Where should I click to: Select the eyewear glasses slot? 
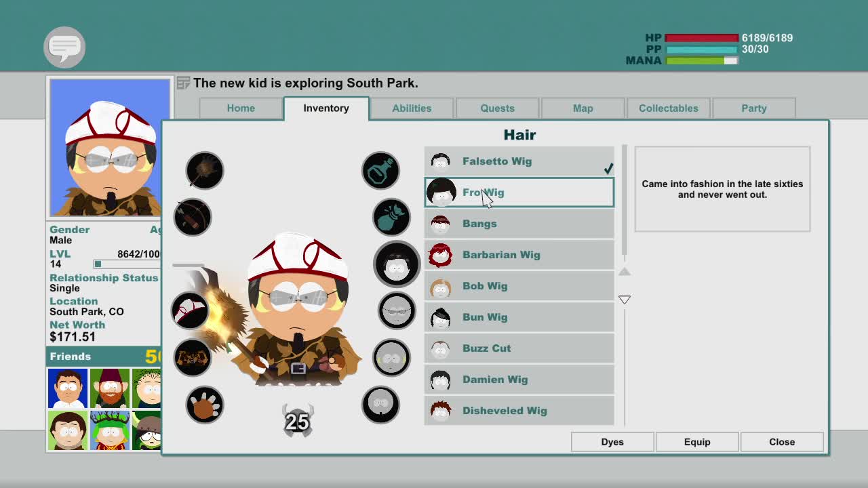pyautogui.click(x=397, y=310)
